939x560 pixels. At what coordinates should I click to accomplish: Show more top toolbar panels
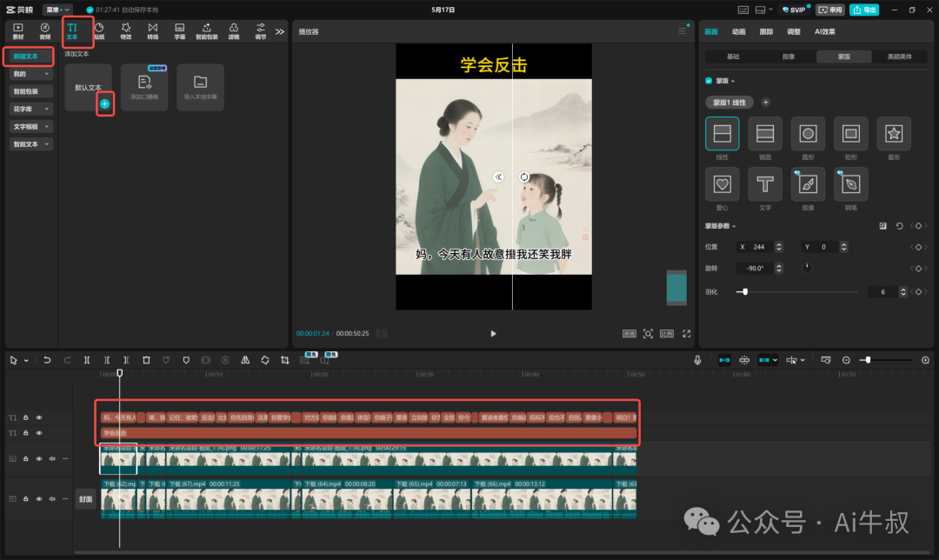click(x=280, y=32)
